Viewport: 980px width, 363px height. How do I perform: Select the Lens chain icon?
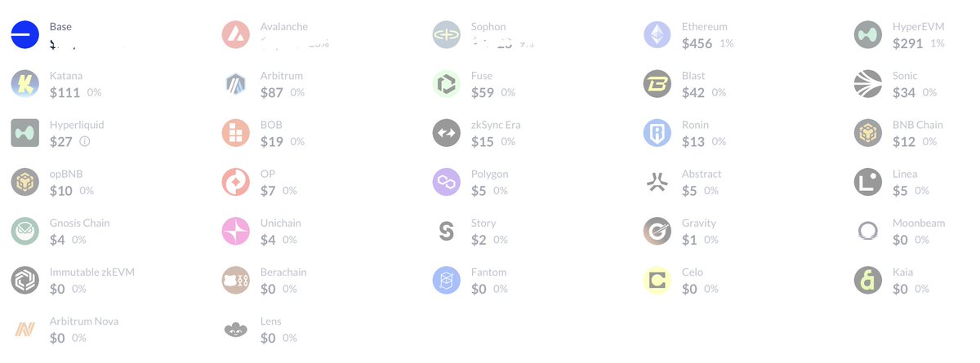click(236, 330)
